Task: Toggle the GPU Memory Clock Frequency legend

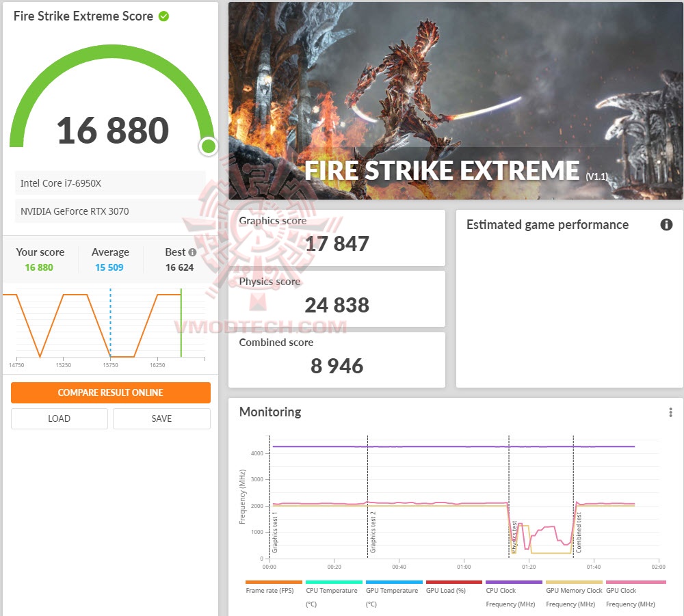Action: tap(574, 594)
